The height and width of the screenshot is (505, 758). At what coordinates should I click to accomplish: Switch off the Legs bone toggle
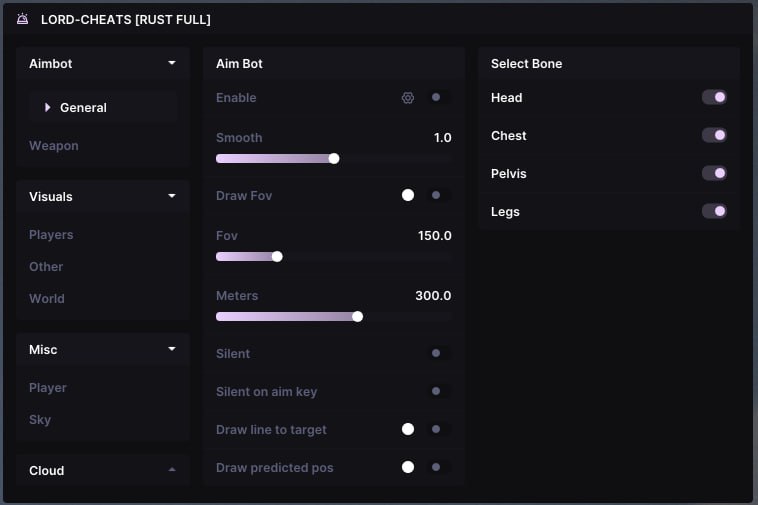click(714, 212)
